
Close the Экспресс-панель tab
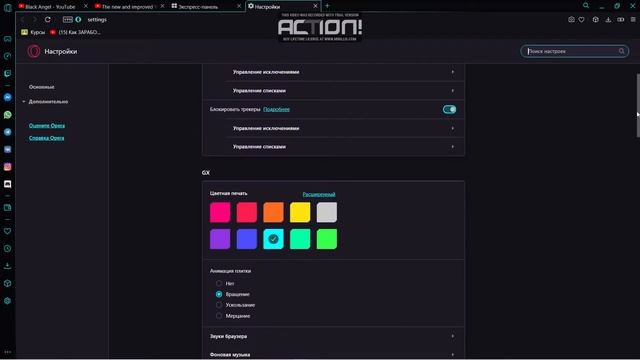[x=239, y=6]
